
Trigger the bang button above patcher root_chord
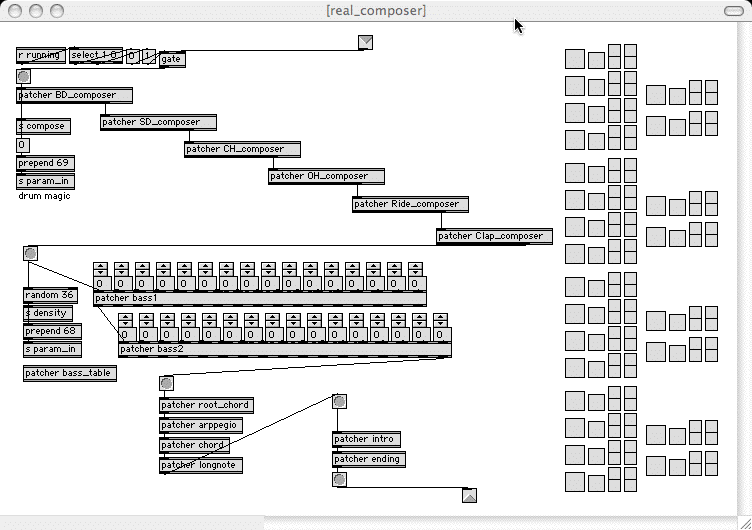coord(166,383)
